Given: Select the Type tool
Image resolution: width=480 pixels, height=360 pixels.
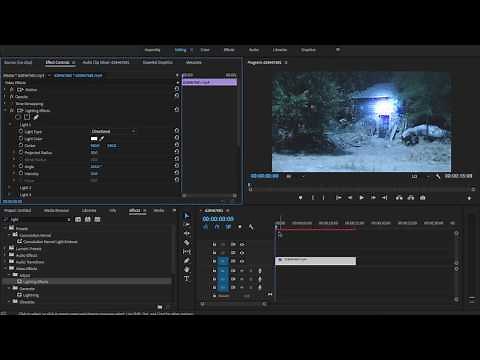Looking at the screenshot, I should click(187, 278).
